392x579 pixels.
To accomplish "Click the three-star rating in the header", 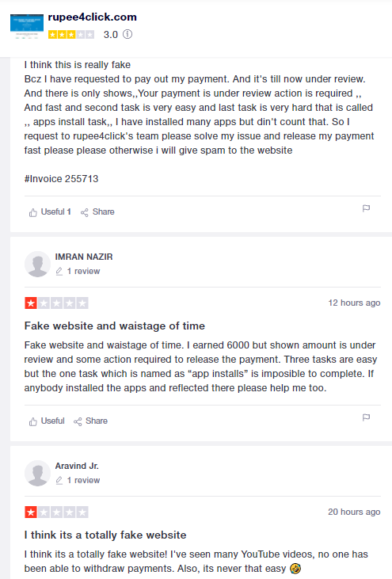I will 71,35.
